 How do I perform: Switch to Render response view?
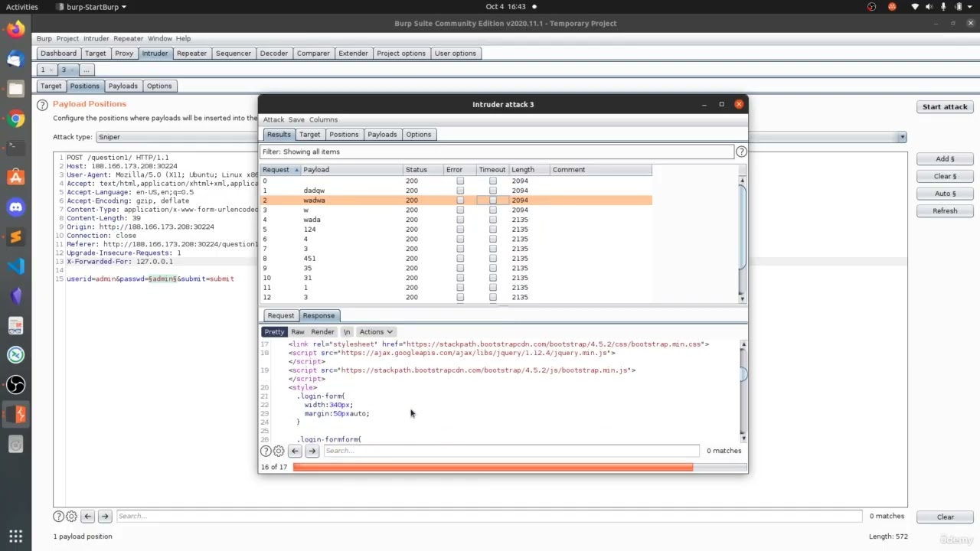[322, 332]
